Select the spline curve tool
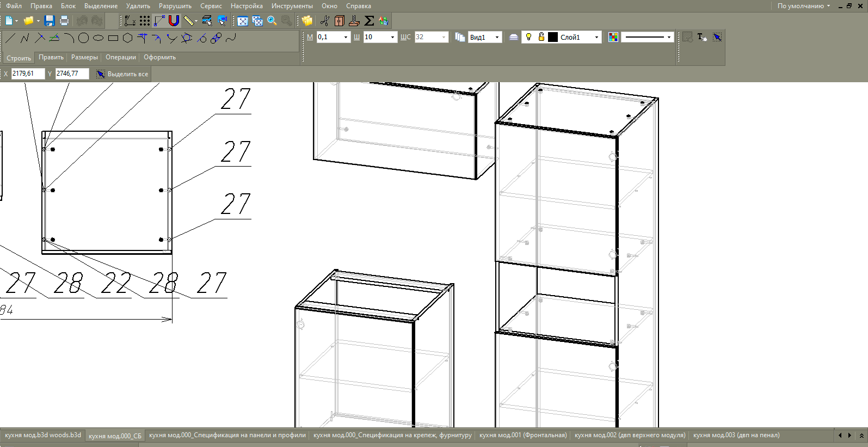This screenshot has height=447, width=868. point(231,38)
